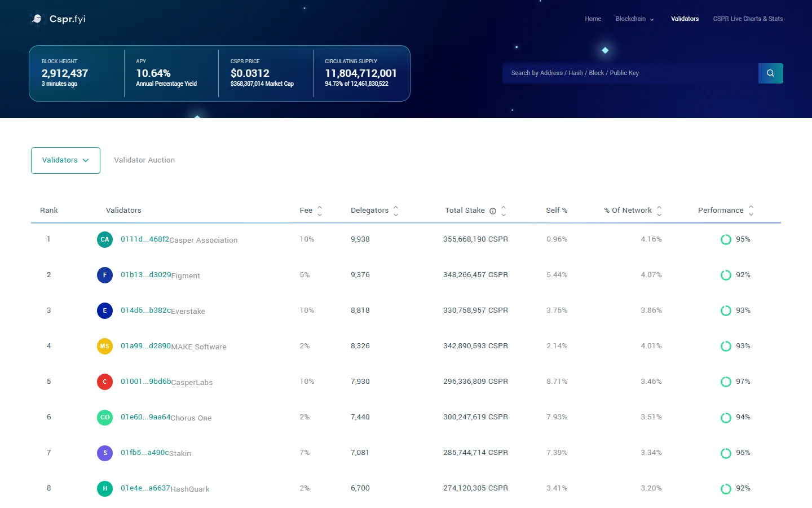Open validator 01e60...9aa64 link
812x508 pixels.
145,417
